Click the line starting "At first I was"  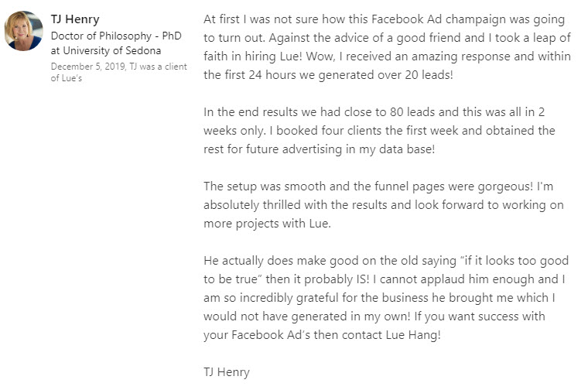tap(384, 19)
